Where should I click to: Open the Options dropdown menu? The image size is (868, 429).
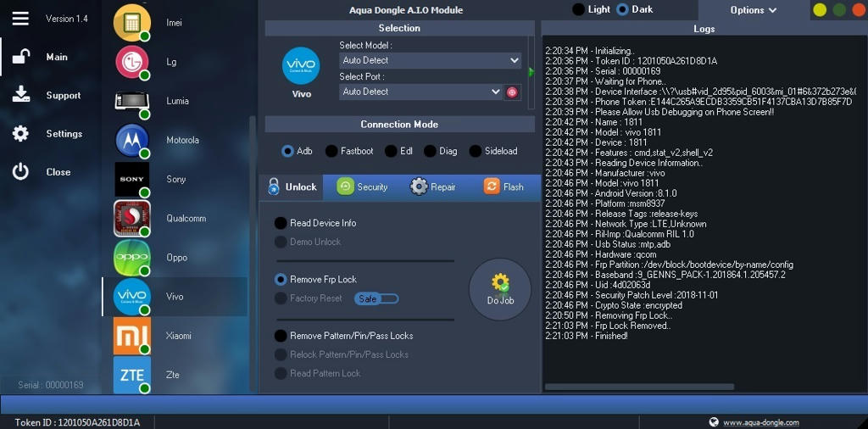753,10
